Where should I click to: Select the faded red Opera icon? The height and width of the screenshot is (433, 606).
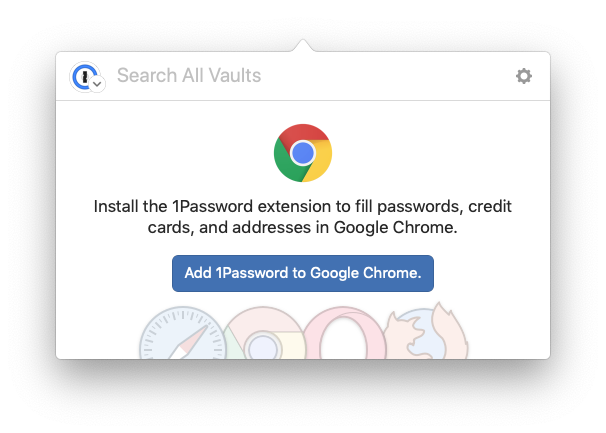[343, 333]
